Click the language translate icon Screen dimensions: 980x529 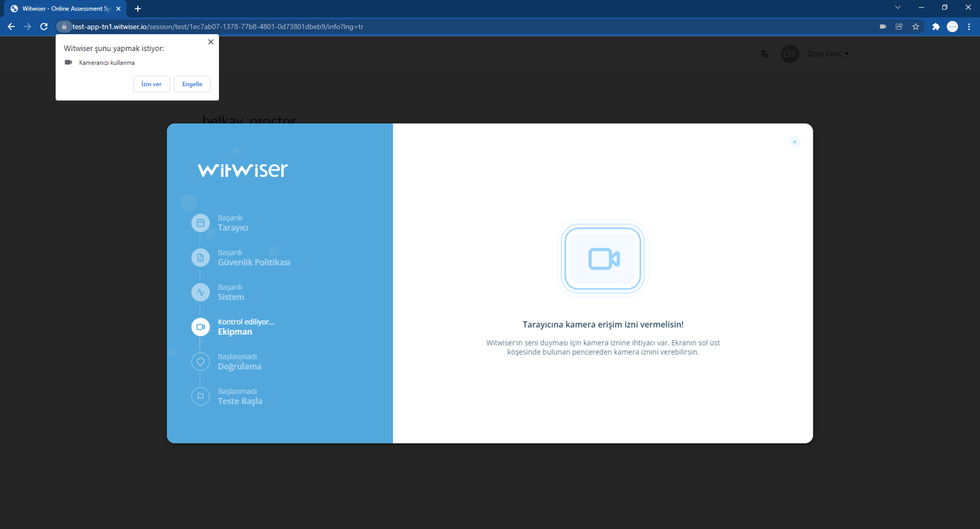pyautogui.click(x=764, y=54)
